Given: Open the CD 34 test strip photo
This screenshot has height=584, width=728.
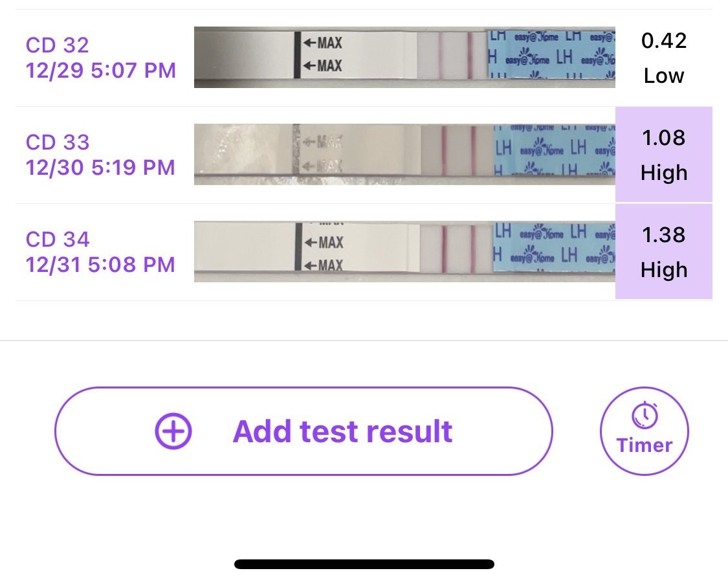Looking at the screenshot, I should [x=404, y=251].
